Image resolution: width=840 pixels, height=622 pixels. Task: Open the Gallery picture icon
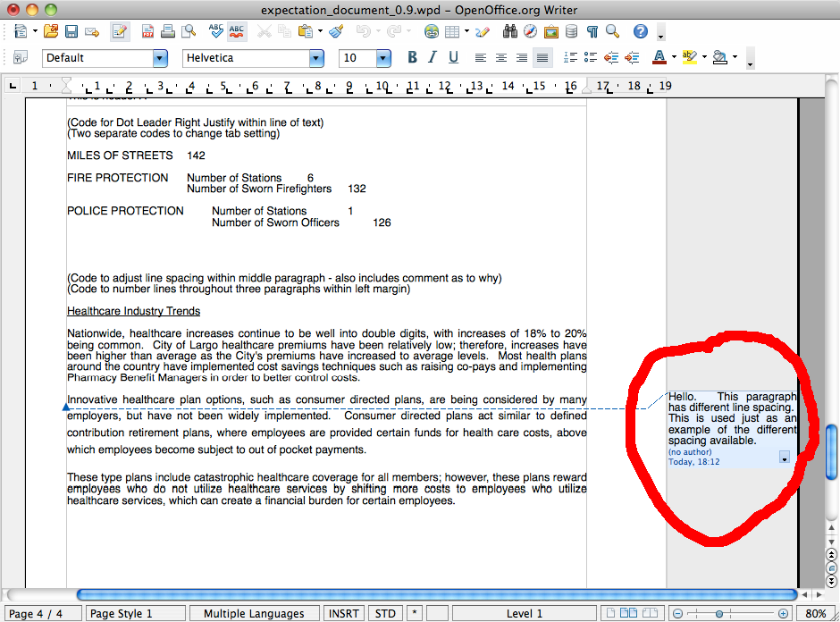(550, 32)
